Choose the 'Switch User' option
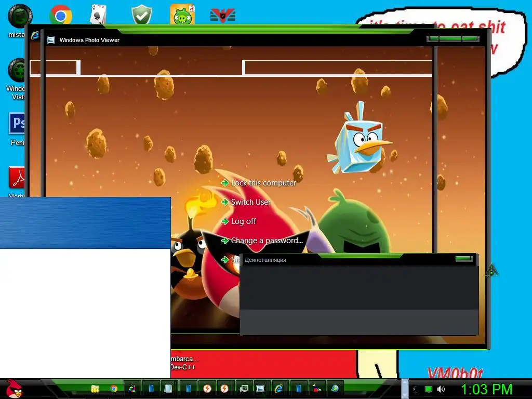Image resolution: width=532 pixels, height=399 pixels. 246,202
